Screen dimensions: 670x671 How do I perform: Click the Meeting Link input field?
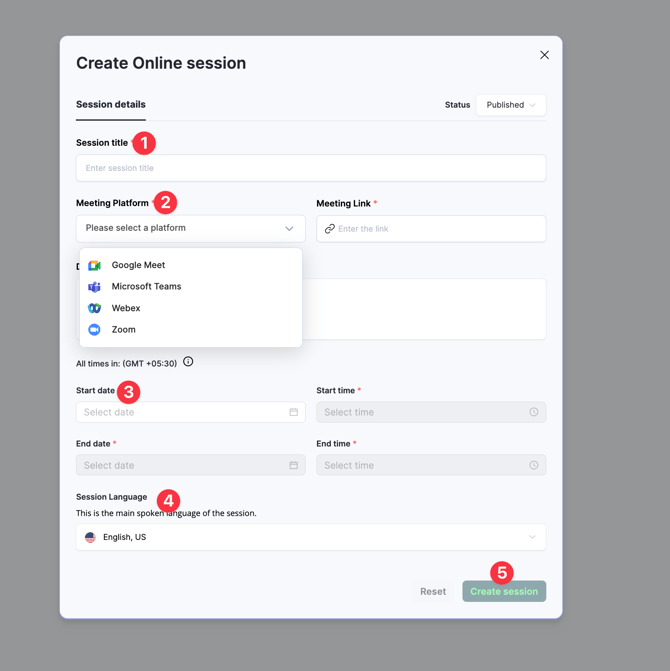pos(438,229)
